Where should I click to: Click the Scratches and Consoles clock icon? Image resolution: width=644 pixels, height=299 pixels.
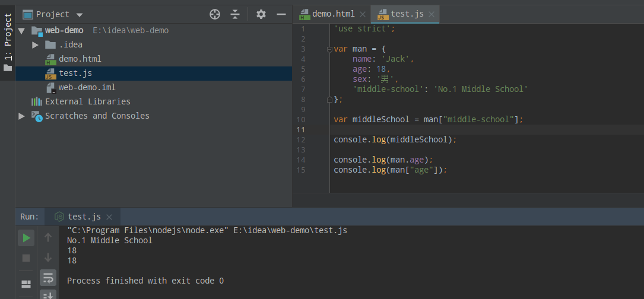pyautogui.click(x=37, y=116)
